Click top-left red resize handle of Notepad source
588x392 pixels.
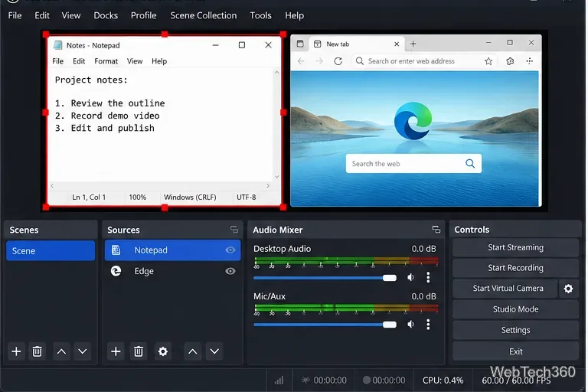click(46, 34)
